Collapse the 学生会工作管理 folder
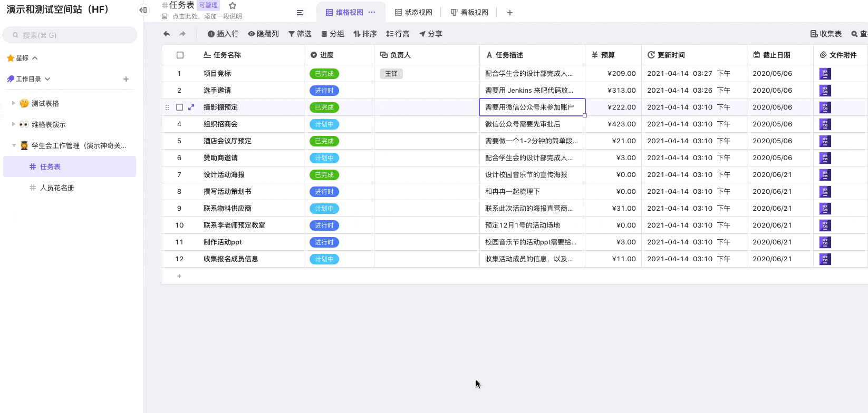The height and width of the screenshot is (413, 868). pyautogui.click(x=14, y=145)
